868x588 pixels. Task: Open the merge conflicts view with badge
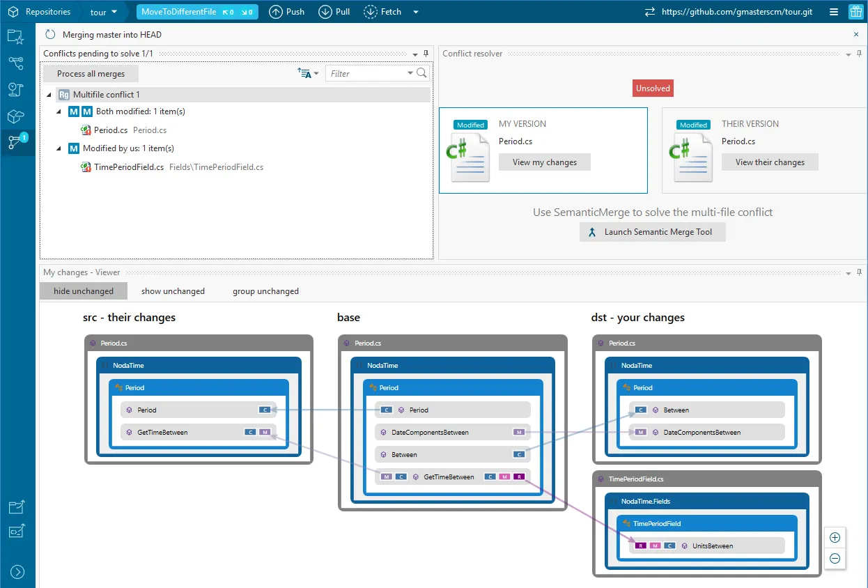click(17, 141)
